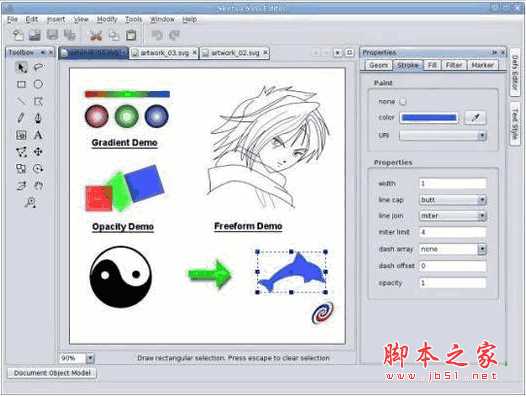Click the redo toolbar icon
The image size is (526, 397).
[x=174, y=35]
